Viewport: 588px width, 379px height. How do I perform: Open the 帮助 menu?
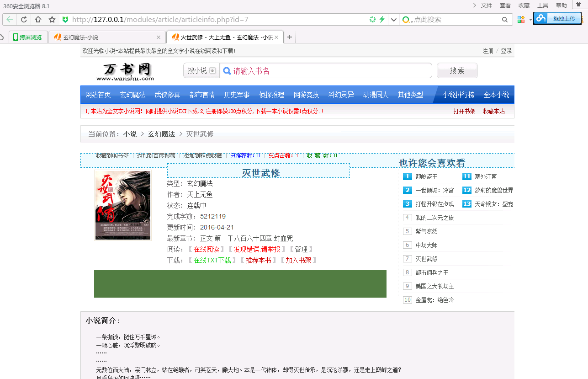coord(562,5)
